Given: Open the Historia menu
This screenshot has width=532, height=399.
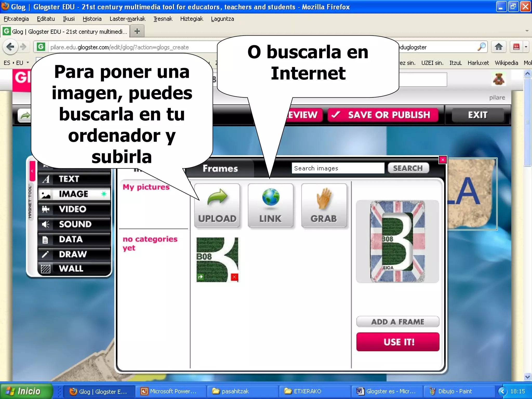Looking at the screenshot, I should [92, 19].
